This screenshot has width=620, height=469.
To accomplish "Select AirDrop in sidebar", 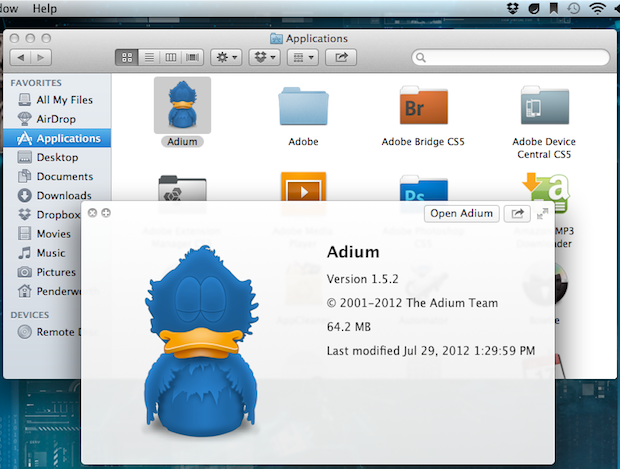I will 57,119.
